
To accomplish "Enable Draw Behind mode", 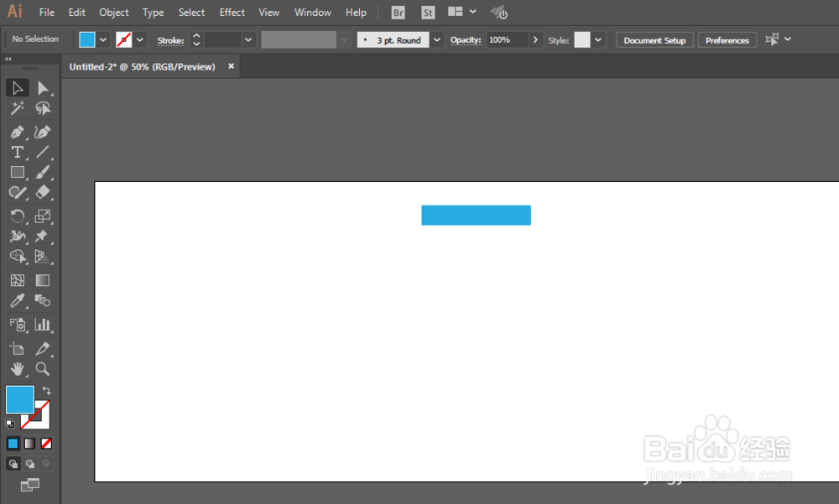I will pyautogui.click(x=30, y=464).
